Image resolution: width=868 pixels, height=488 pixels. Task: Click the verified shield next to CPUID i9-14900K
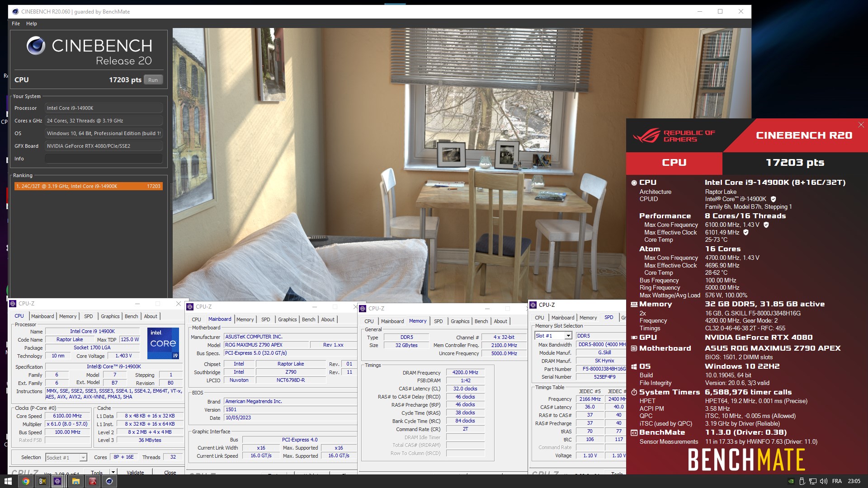point(773,199)
